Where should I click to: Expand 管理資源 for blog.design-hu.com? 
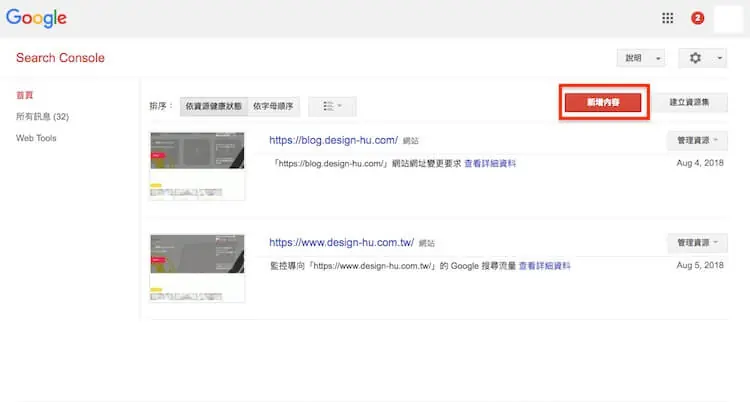697,140
